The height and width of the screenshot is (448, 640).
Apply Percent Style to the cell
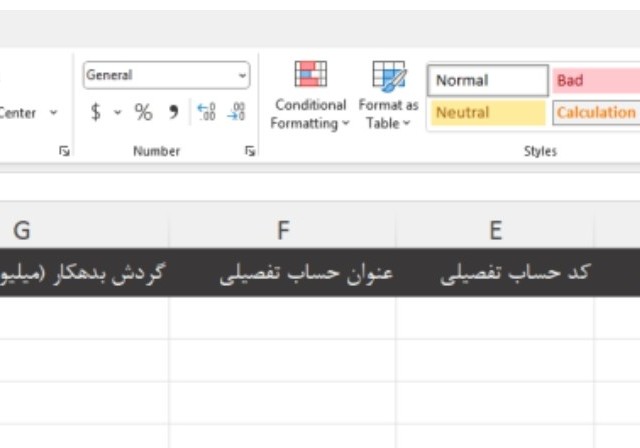tap(144, 113)
